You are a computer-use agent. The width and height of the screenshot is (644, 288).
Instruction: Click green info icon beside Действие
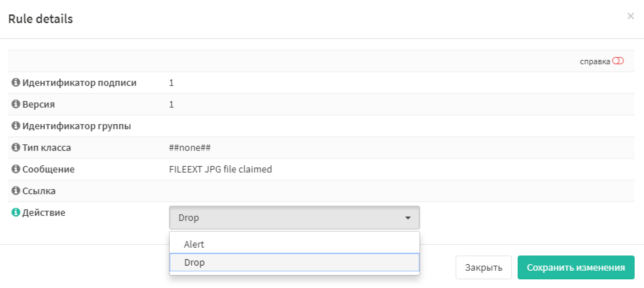[16, 212]
